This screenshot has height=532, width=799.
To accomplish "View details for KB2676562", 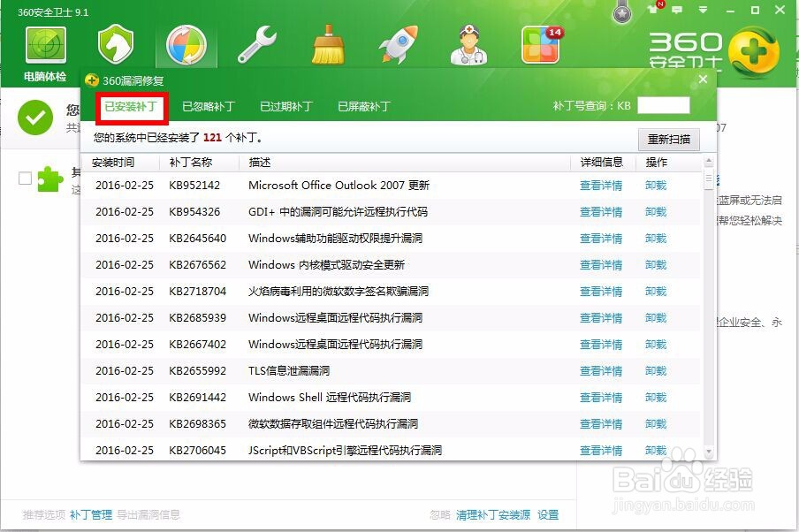I will point(601,265).
